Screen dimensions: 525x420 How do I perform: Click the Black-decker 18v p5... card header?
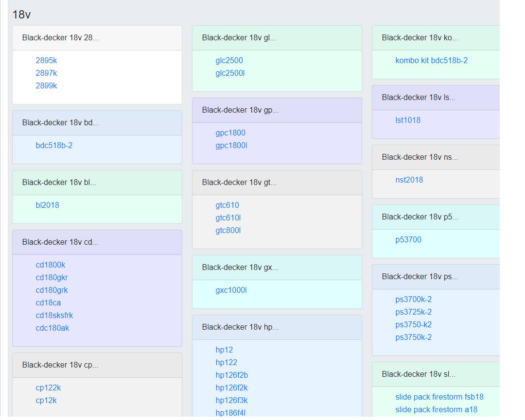click(436, 217)
